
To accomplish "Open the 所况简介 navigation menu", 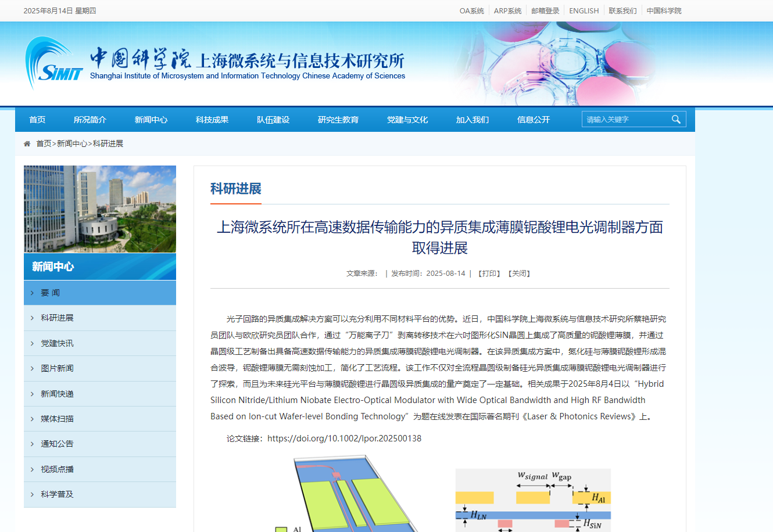I will 90,120.
